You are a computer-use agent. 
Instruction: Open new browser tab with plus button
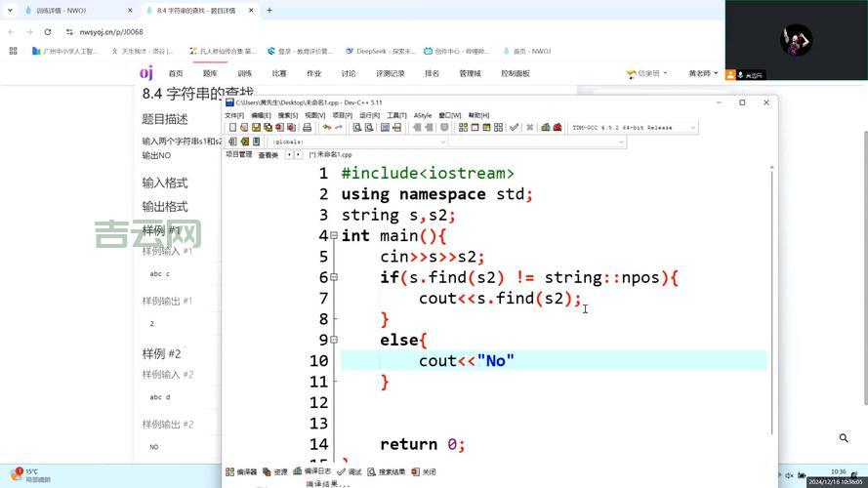[x=269, y=11]
